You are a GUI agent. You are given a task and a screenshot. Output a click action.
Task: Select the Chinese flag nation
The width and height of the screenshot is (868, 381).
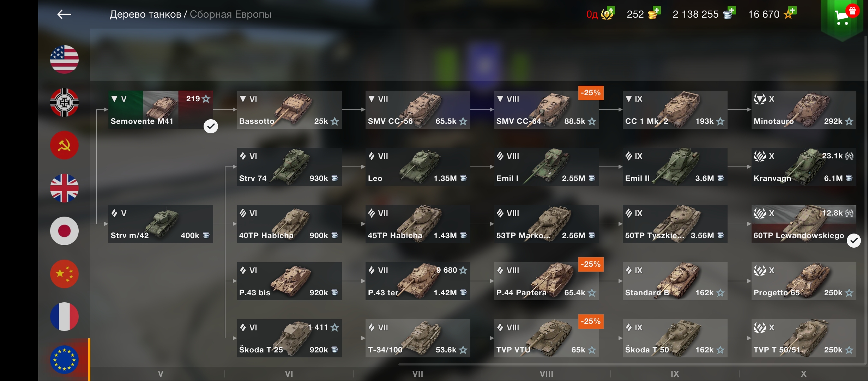[x=64, y=274]
